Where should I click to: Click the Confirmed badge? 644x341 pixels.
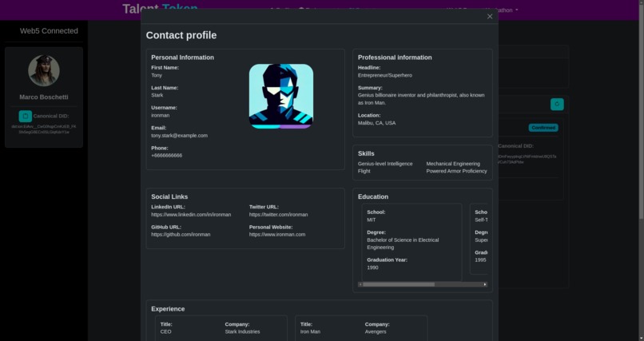pyautogui.click(x=543, y=128)
